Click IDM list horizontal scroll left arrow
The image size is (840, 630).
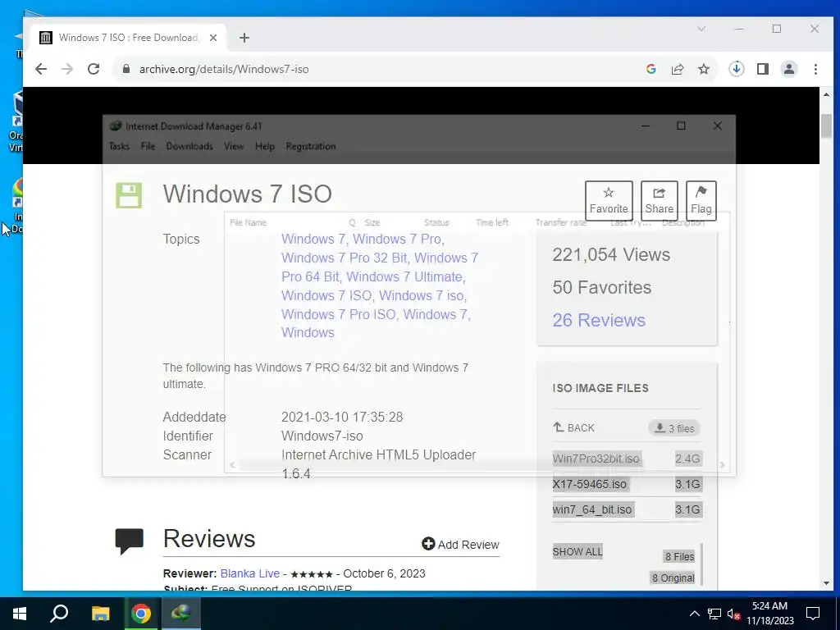point(232,465)
